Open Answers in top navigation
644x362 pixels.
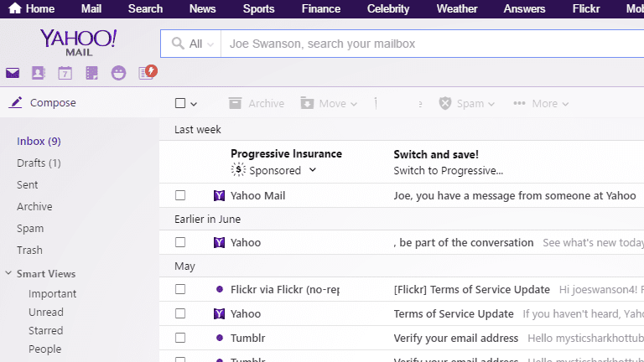click(x=524, y=8)
